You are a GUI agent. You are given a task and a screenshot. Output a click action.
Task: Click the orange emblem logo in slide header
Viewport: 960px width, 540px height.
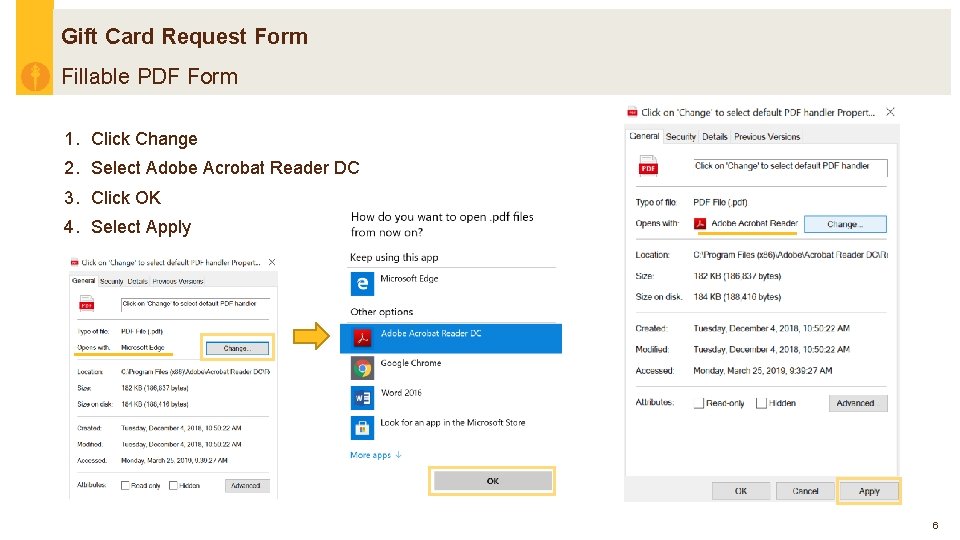pyautogui.click(x=35, y=76)
